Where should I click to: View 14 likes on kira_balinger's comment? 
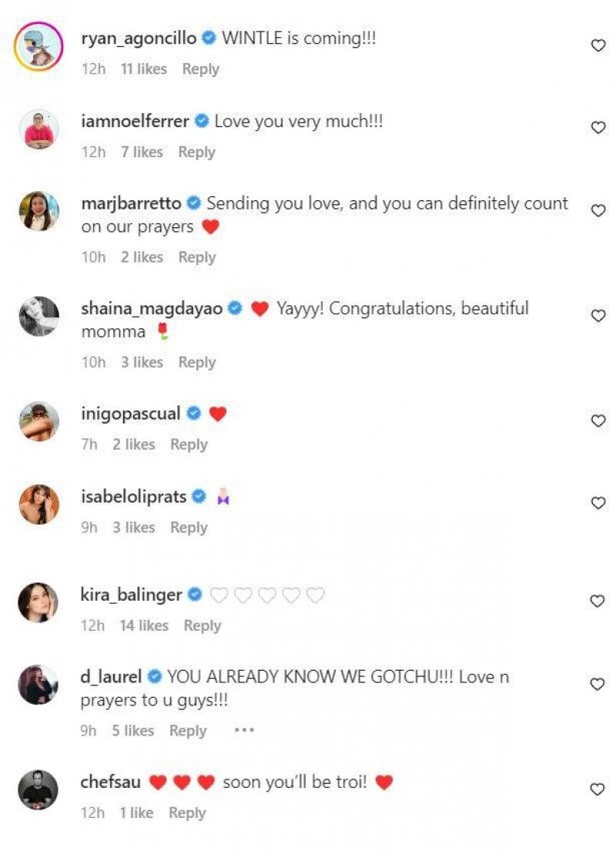click(x=143, y=625)
